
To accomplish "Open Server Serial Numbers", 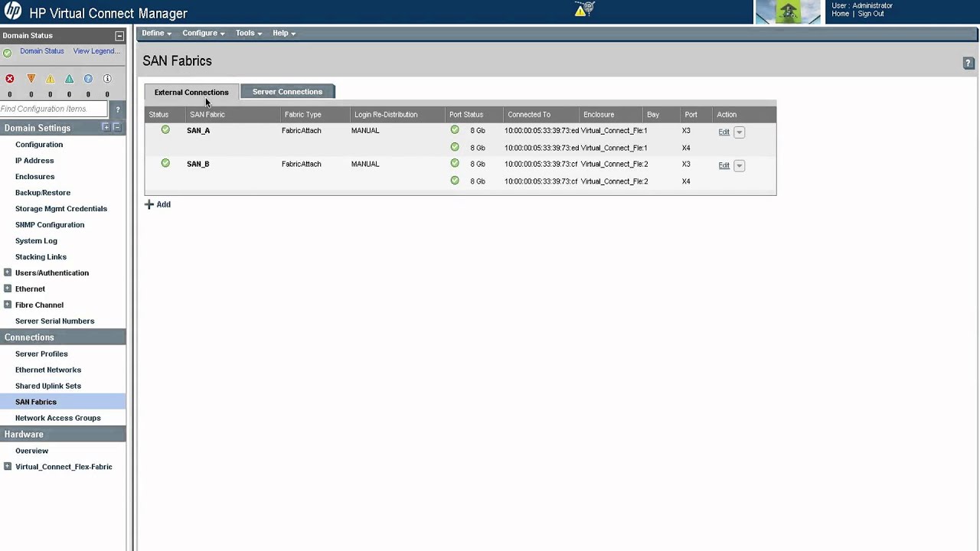I will 54,321.
